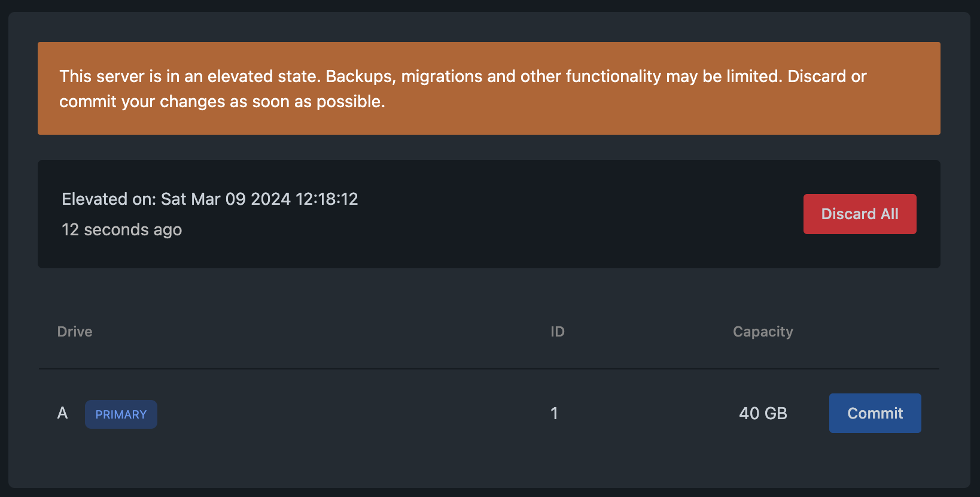Click the red Discard All button

pos(860,214)
